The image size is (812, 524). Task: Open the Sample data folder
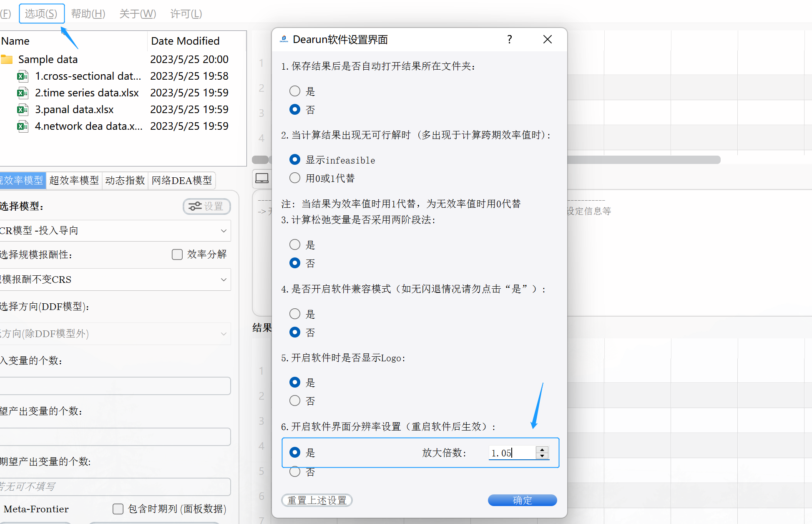click(x=48, y=59)
